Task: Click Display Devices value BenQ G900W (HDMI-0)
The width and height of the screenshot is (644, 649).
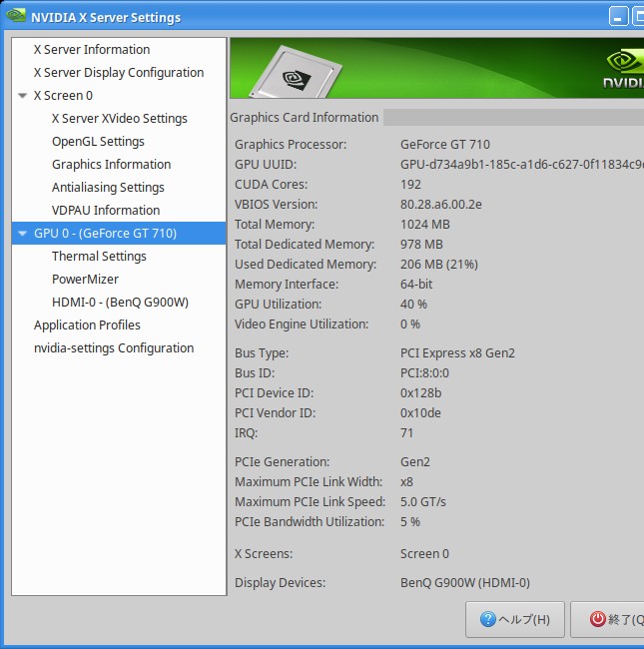Action: click(x=465, y=583)
